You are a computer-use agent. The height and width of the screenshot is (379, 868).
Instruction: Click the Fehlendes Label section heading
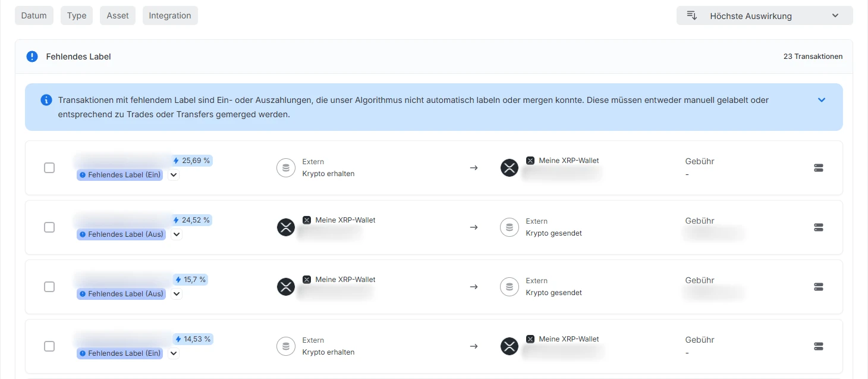(x=78, y=57)
